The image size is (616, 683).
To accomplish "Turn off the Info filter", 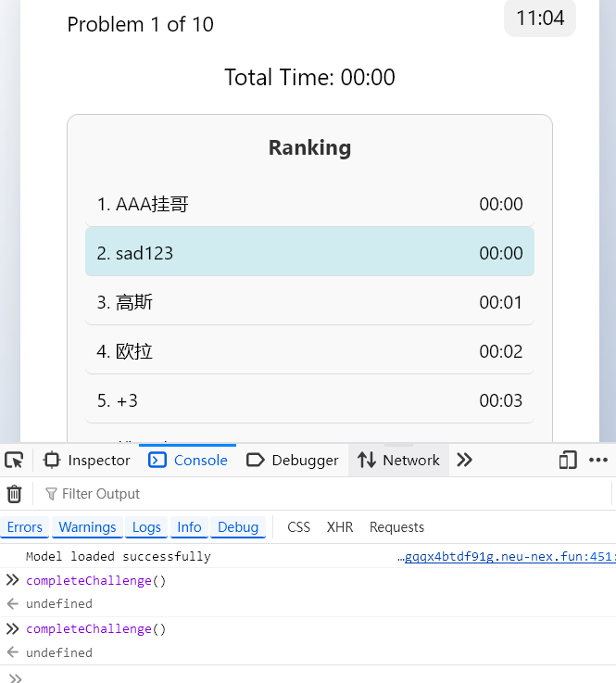I will point(189,527).
